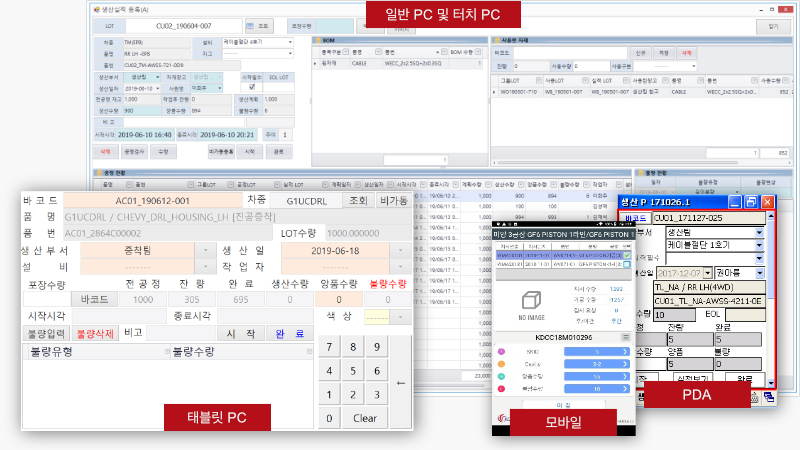This screenshot has width=800, height=450.
Task: Toggle the checked box in mobile list first row
Action: tap(627, 255)
